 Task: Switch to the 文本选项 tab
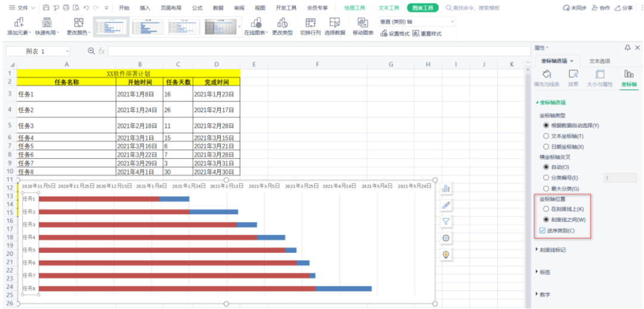[599, 61]
